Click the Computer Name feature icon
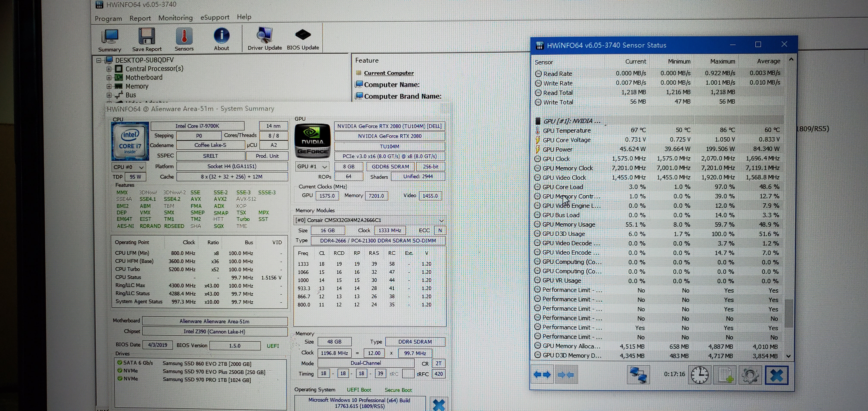868x411 pixels. [359, 84]
